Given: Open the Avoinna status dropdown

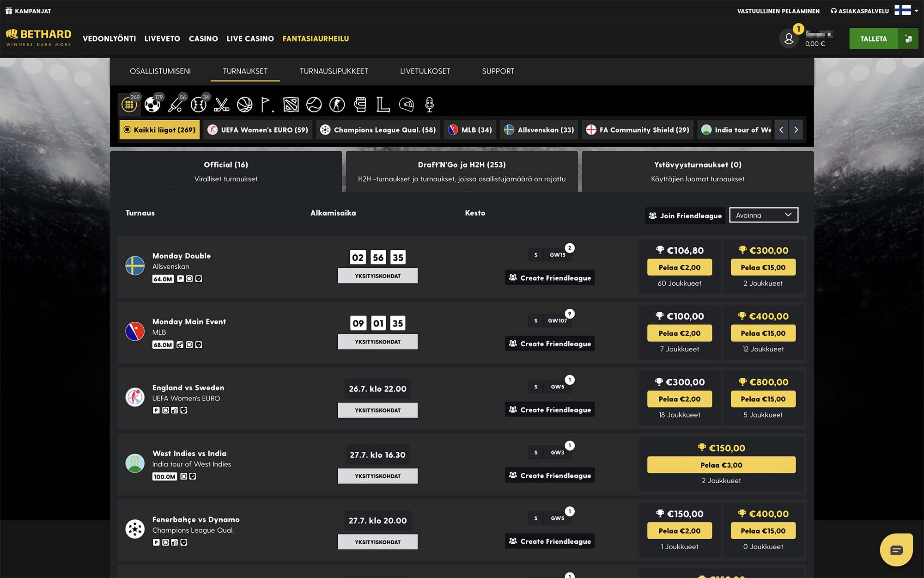Looking at the screenshot, I should point(763,215).
